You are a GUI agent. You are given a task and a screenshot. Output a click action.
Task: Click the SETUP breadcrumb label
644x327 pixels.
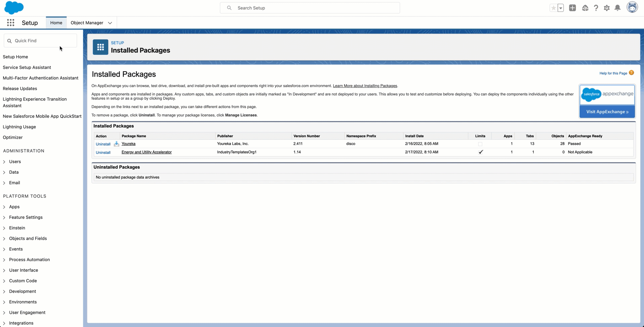(117, 43)
